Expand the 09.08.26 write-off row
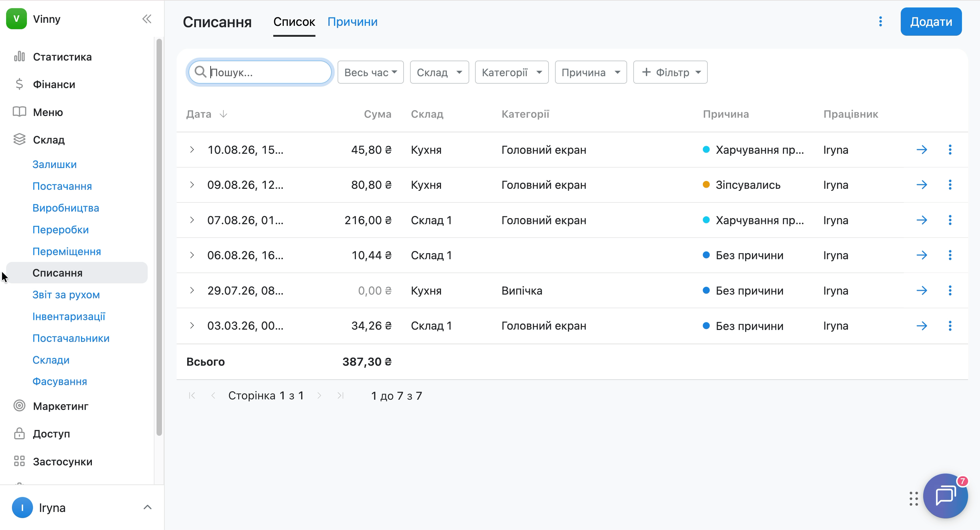Viewport: 980px width, 530px height. click(192, 185)
